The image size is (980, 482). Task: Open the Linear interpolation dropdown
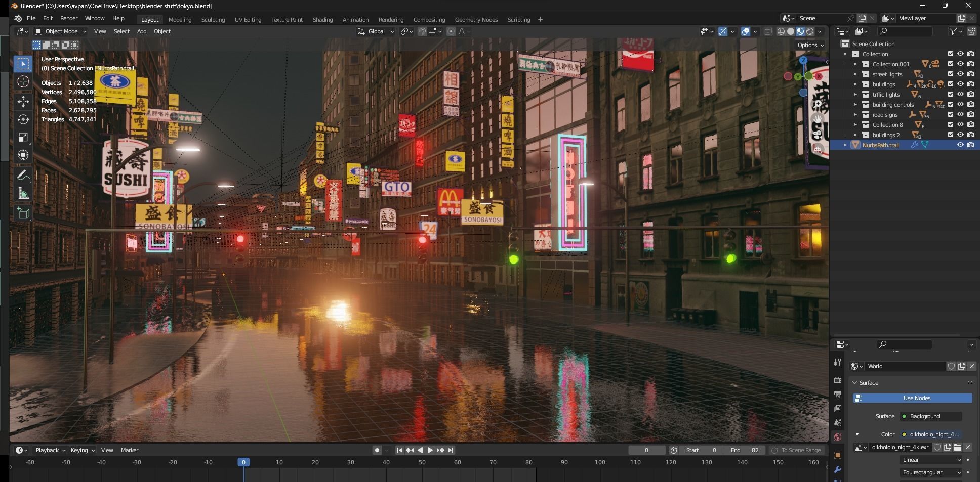[931, 460]
